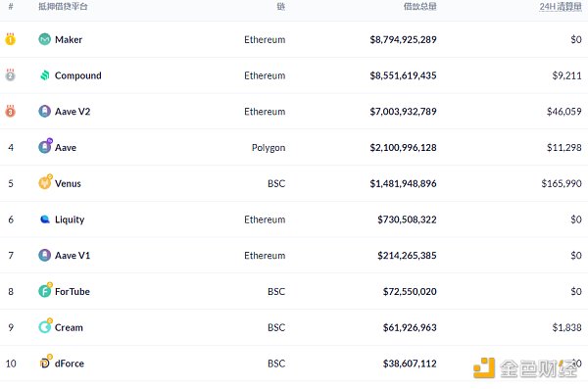This screenshot has height=389, width=588.
Task: Click the lending platform column header
Action: [63, 7]
